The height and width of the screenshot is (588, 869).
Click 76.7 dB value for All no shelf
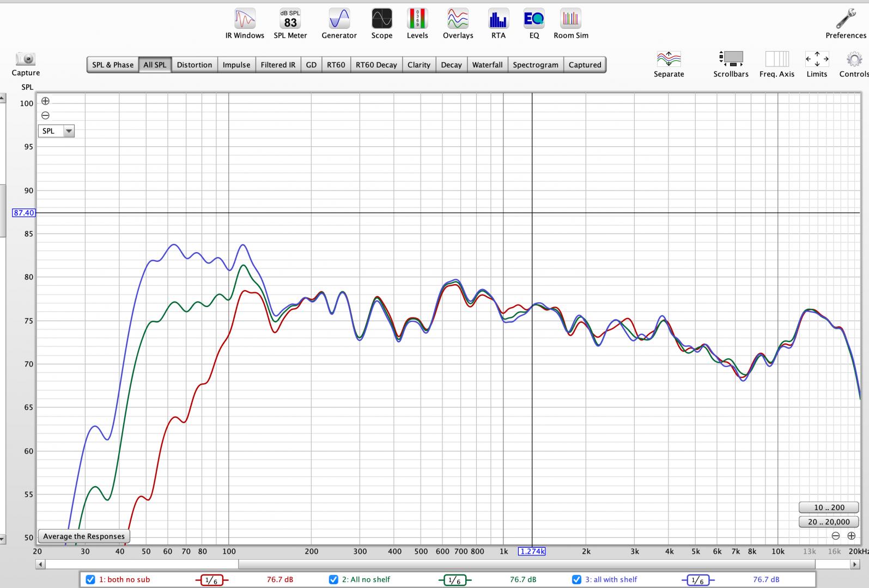click(x=523, y=580)
